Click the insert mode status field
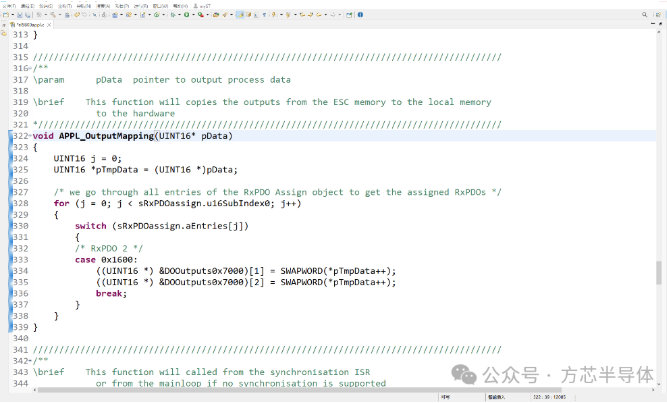This screenshot has height=403, width=667. coord(497,397)
